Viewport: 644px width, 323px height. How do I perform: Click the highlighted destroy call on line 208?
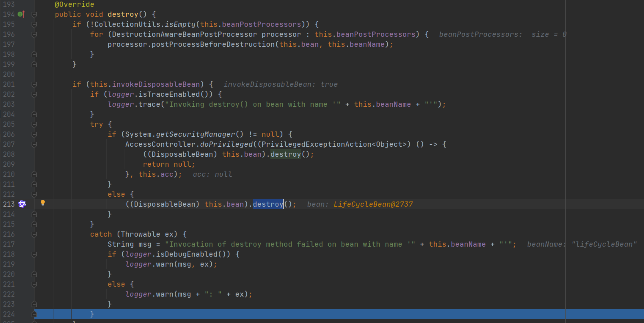pos(285,154)
